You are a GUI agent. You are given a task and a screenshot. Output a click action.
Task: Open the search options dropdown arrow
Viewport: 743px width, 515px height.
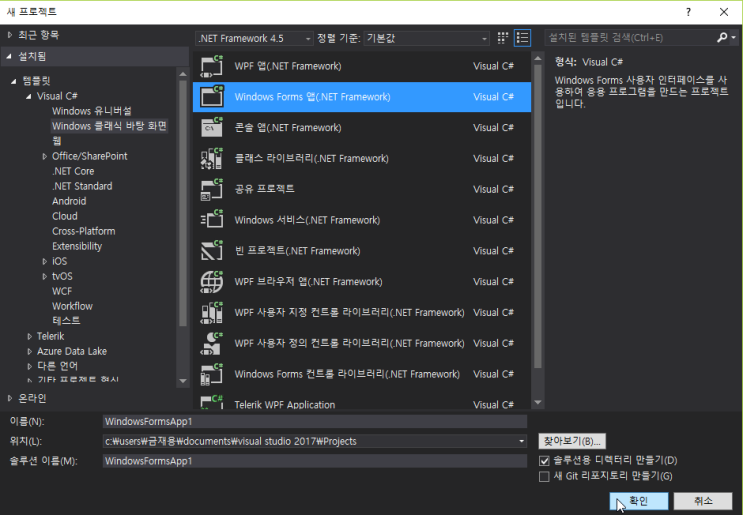tap(734, 37)
